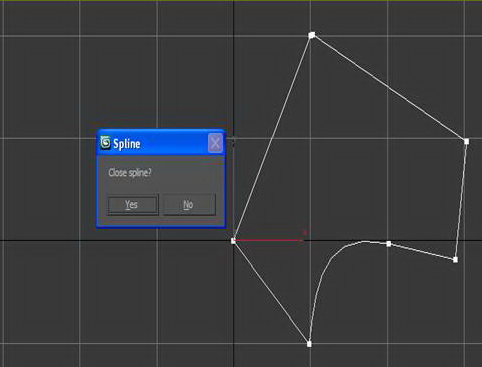Click the long segment joining top and rightmost vertices
The image size is (482, 367).
pos(389,88)
